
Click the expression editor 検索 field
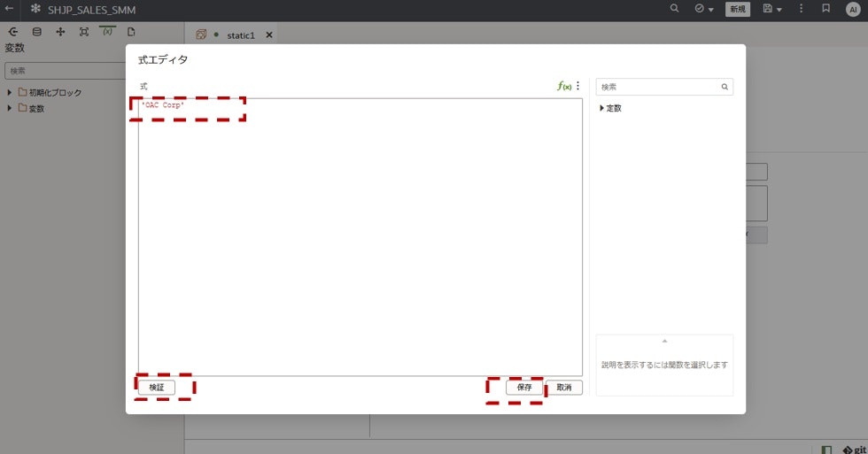pos(664,87)
